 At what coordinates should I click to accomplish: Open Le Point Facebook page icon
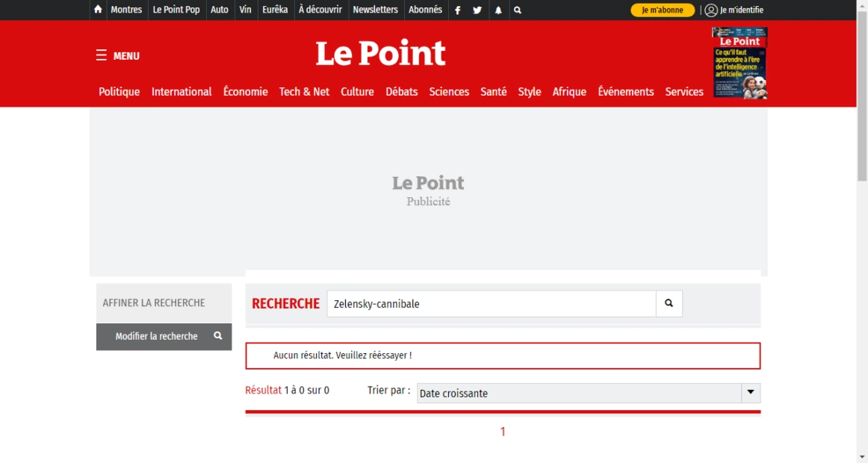click(x=458, y=10)
